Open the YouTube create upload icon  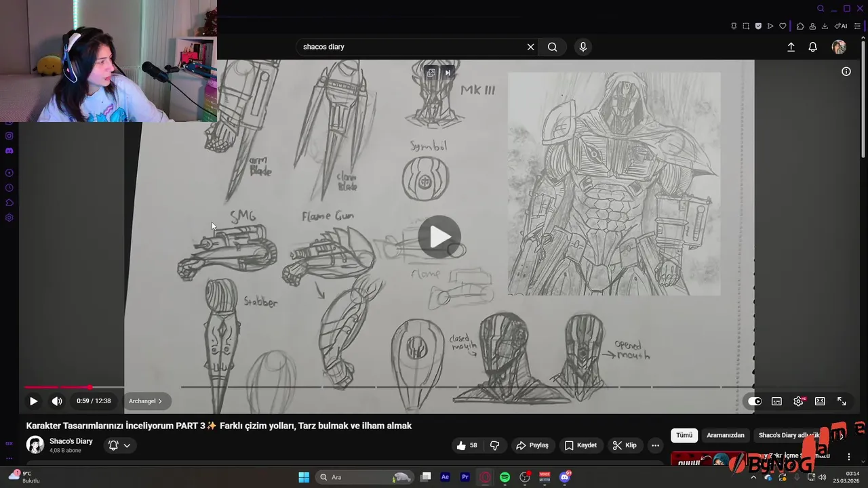pos(791,47)
